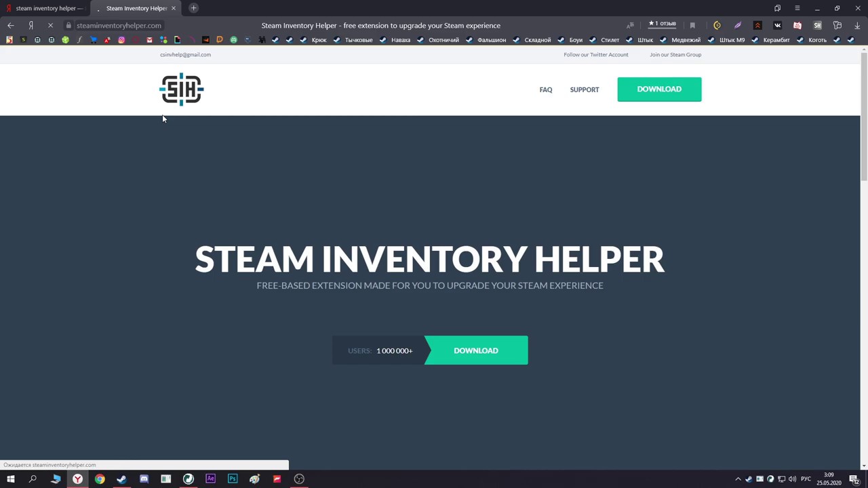Open the 'Тычковые' bookmark
Screen dimensions: 868x488
point(353,40)
